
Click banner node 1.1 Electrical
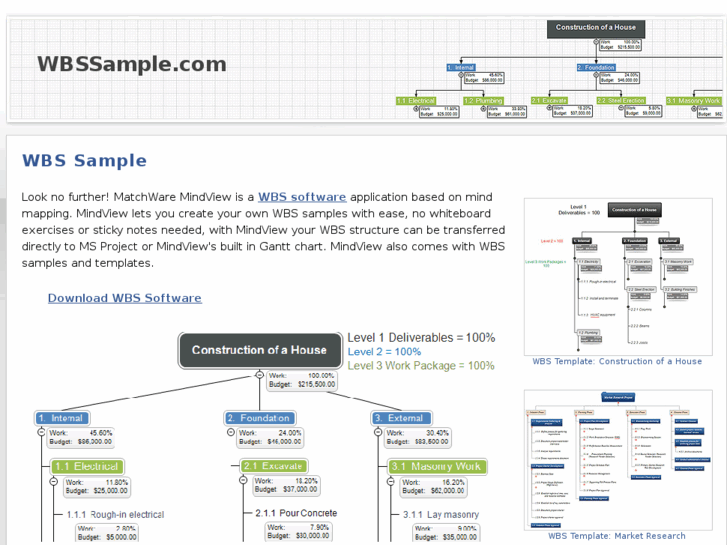[416, 101]
